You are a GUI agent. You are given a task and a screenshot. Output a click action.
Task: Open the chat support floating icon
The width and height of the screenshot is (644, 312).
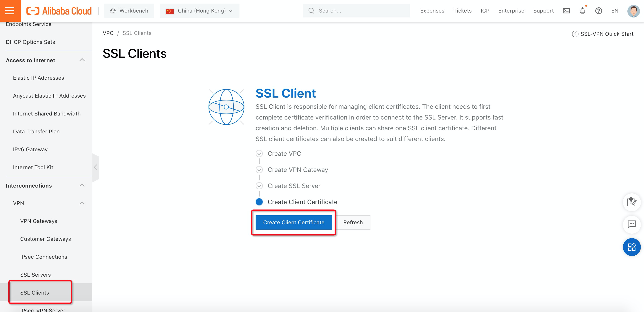coord(631,224)
